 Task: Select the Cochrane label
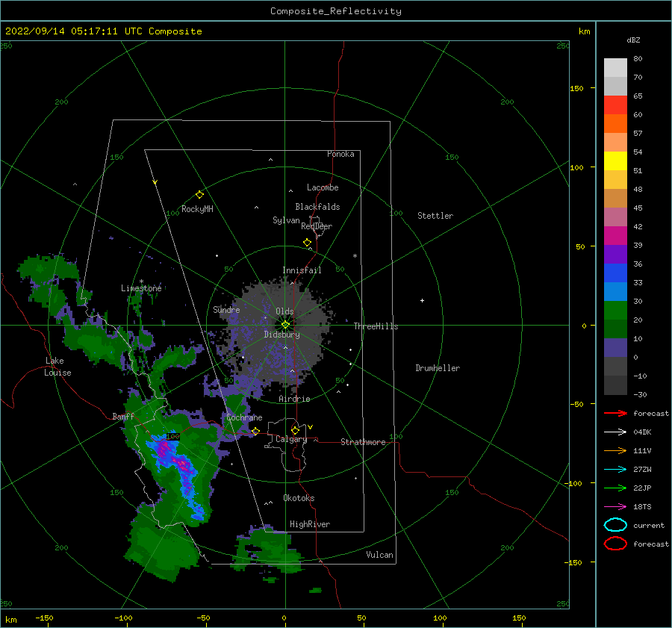point(244,417)
